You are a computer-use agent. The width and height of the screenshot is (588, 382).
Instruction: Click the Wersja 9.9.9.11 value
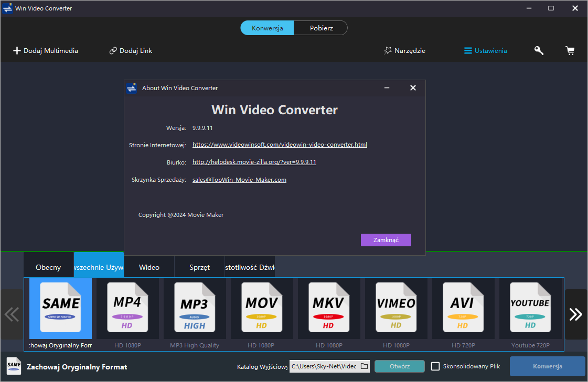202,128
